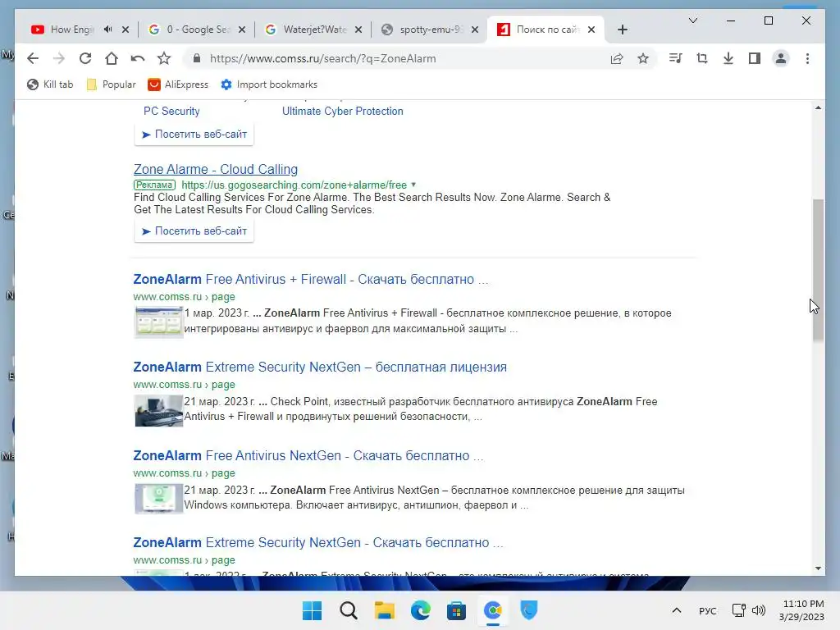
Task: Click the undo closed tab arrow icon
Action: tap(138, 58)
